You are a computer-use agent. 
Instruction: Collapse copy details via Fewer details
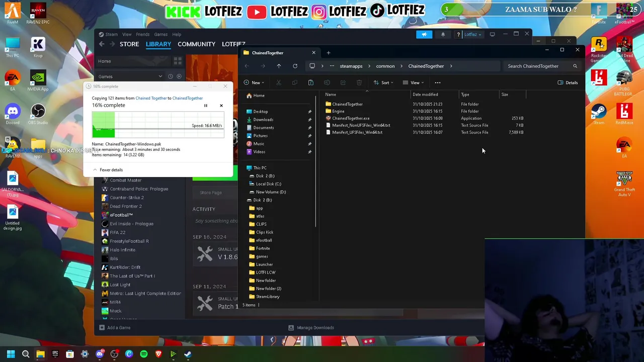(x=108, y=170)
